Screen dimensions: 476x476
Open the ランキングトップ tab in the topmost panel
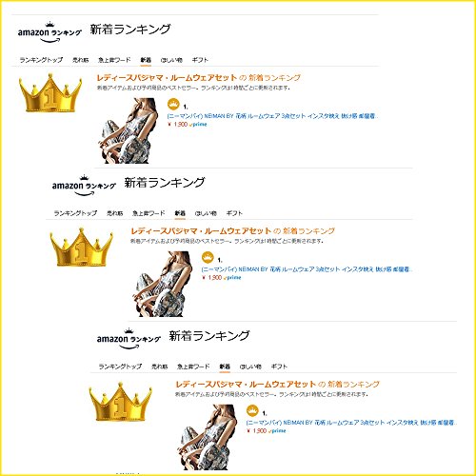point(41,60)
